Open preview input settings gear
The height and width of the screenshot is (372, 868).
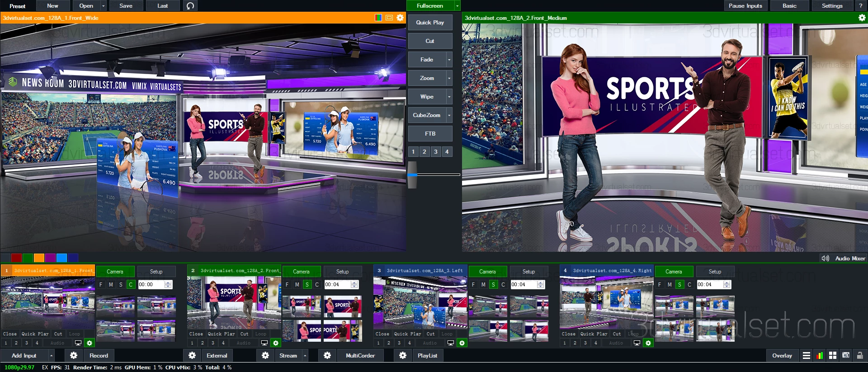(400, 18)
